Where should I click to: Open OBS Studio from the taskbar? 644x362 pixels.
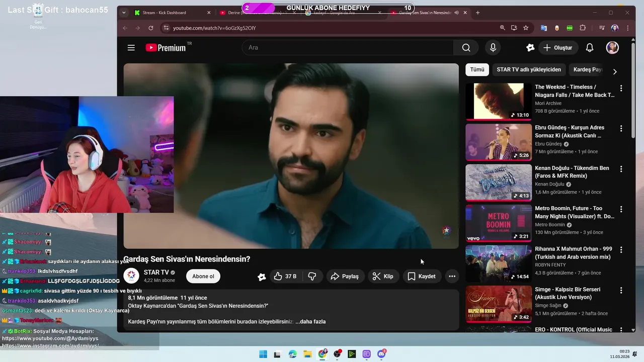pos(337,354)
